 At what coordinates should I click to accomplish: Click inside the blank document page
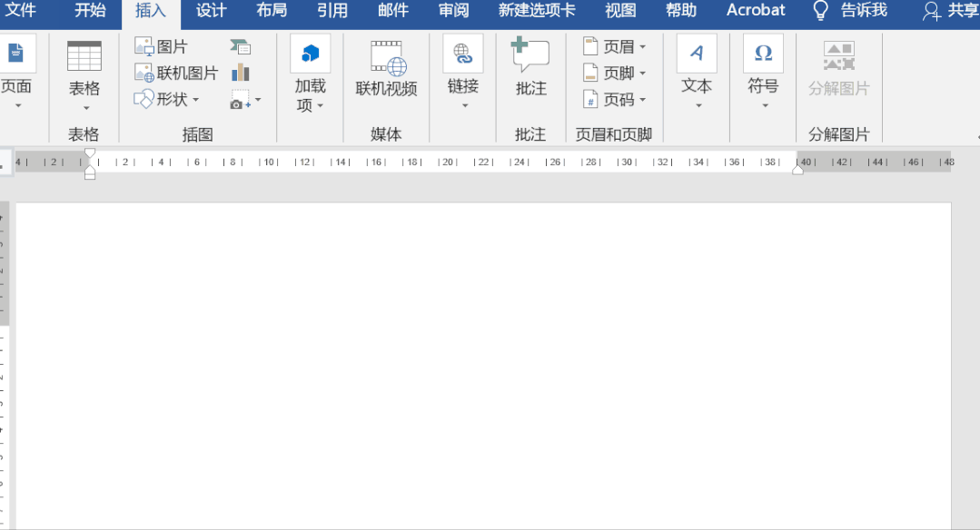483,366
